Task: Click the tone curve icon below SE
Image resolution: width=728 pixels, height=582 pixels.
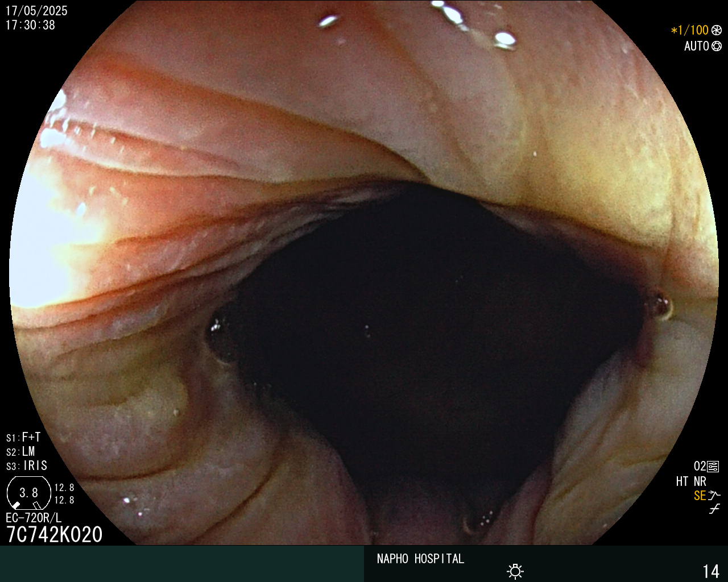Action: pyautogui.click(x=714, y=509)
